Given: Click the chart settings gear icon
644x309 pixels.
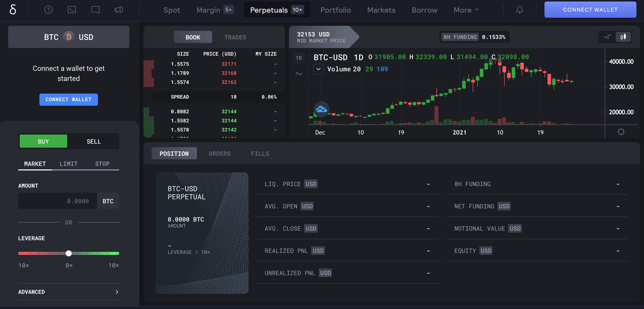Looking at the screenshot, I should point(621,132).
